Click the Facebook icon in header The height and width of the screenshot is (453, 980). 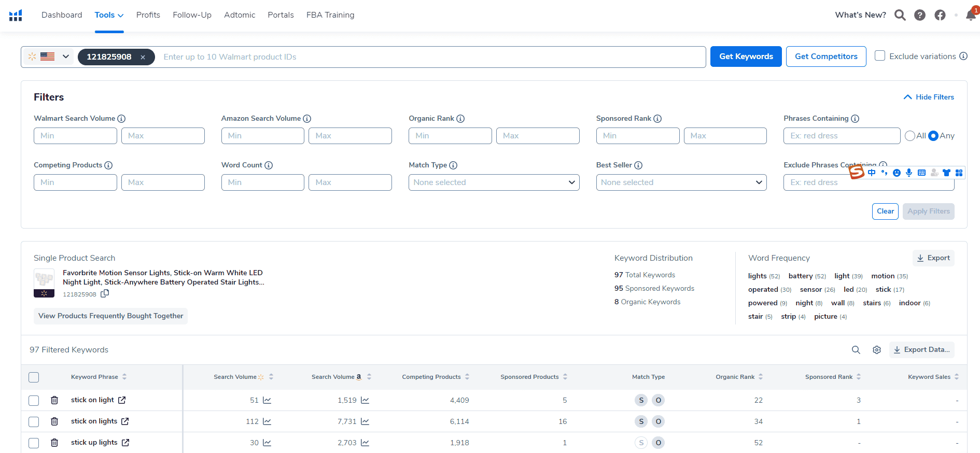click(940, 15)
